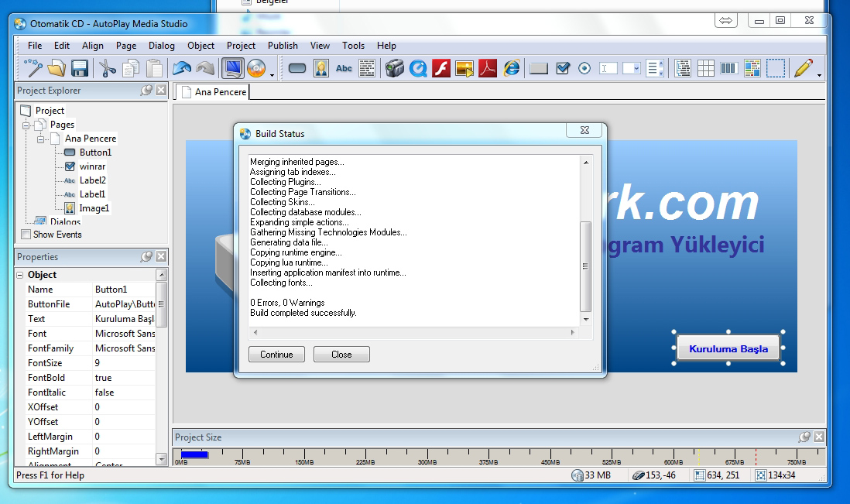Select Button1 in Project Explorer tree
Image resolution: width=850 pixels, height=504 pixels.
pyautogui.click(x=95, y=153)
